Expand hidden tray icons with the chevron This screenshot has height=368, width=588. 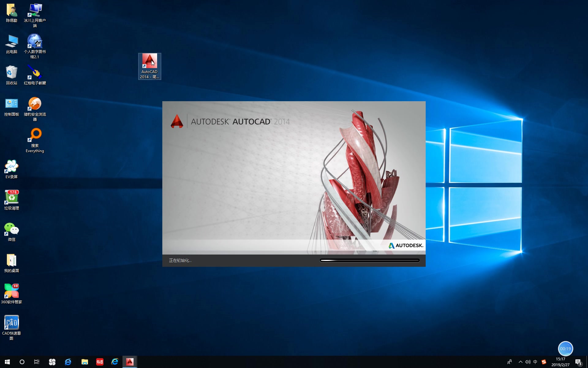click(520, 362)
